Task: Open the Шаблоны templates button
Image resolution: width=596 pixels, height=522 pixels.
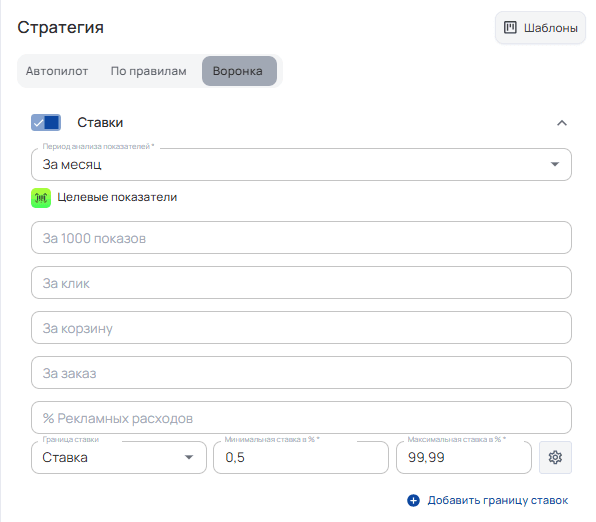Action: pyautogui.click(x=540, y=28)
